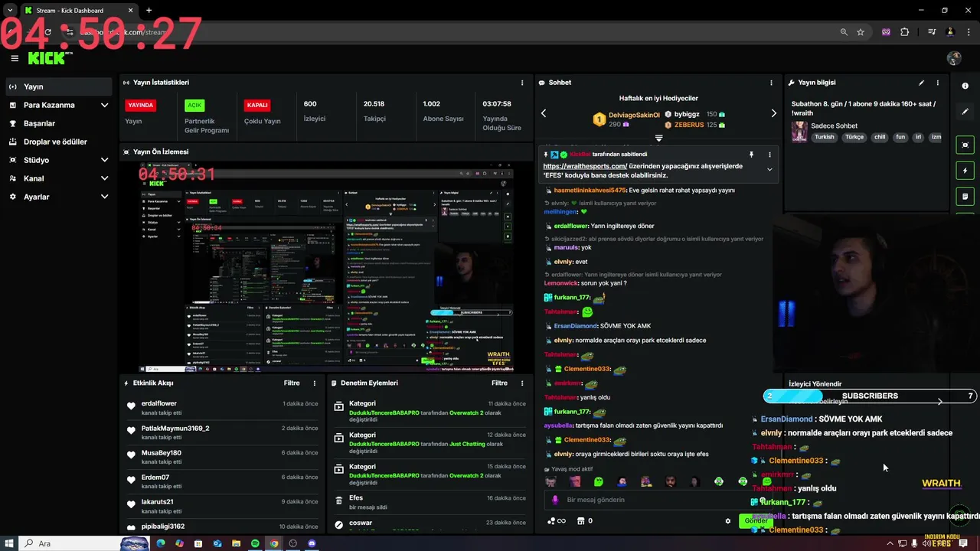Viewport: 980px width, 551px height.
Task: Expand the Kanal sidebar section
Action: [x=60, y=178]
